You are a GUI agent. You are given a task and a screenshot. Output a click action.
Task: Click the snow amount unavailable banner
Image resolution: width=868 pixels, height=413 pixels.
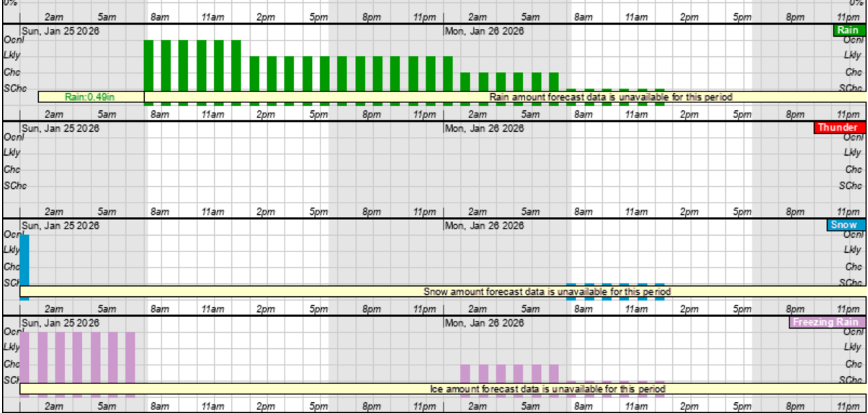(547, 292)
